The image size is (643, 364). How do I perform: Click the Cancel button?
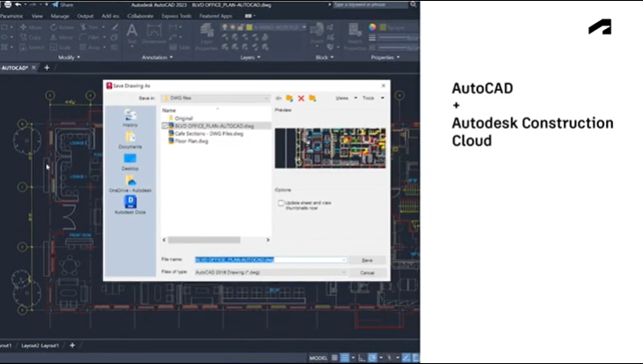(x=367, y=272)
